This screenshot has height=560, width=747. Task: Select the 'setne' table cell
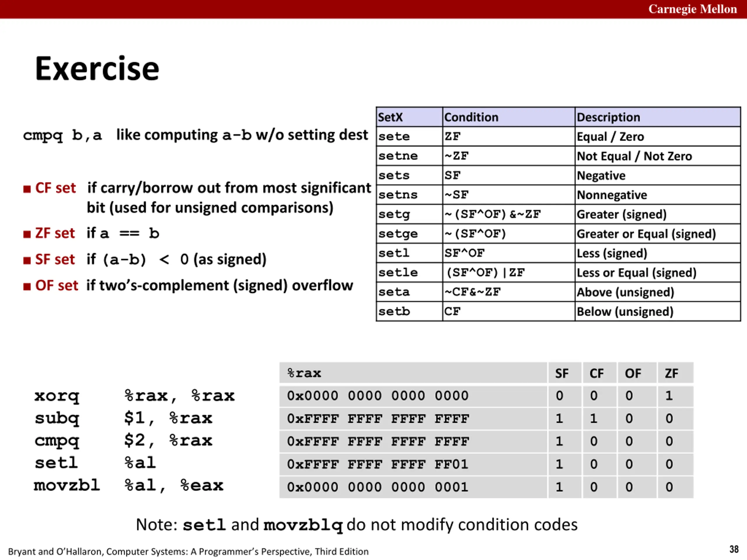pos(409,156)
